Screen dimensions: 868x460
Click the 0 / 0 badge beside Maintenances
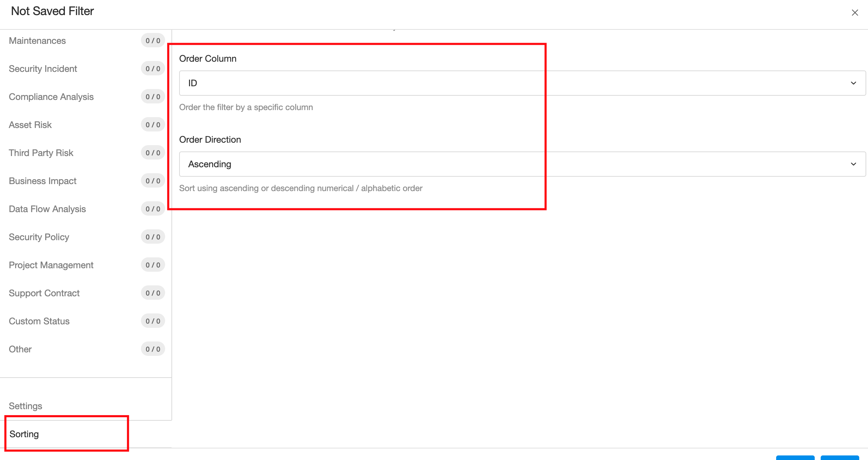click(153, 41)
